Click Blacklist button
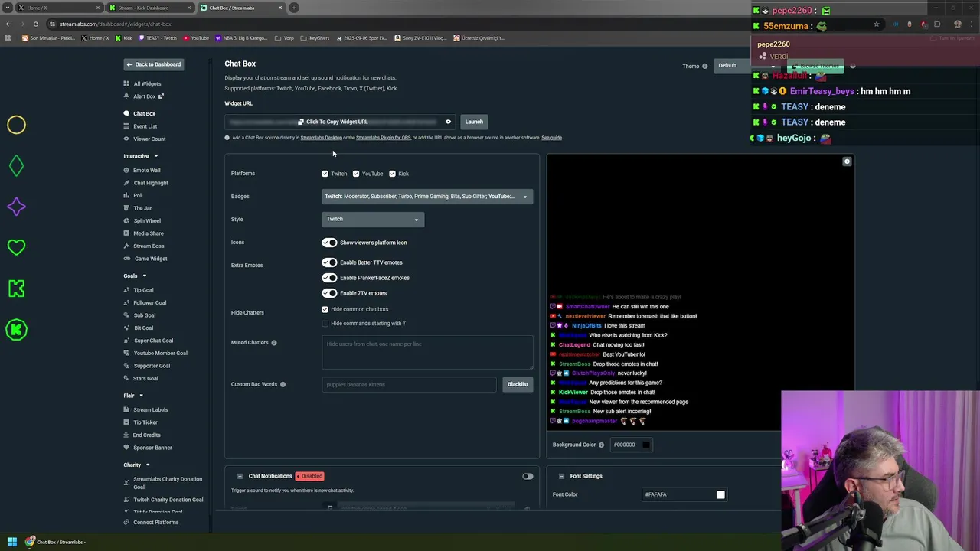This screenshot has height=551, width=980. (x=518, y=384)
